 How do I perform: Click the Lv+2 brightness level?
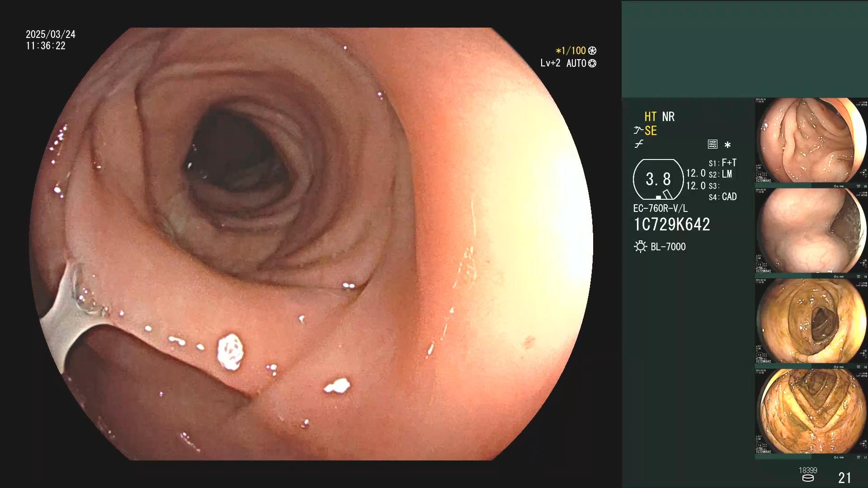(550, 63)
